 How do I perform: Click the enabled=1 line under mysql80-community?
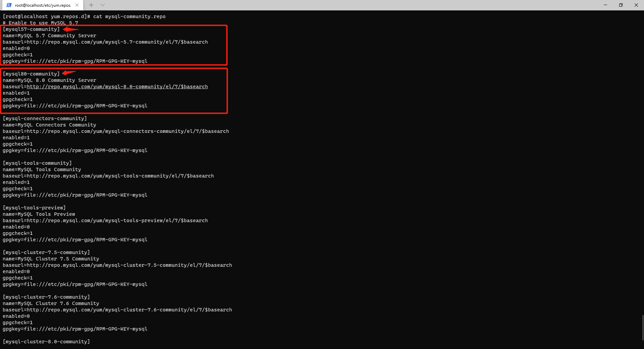pyautogui.click(x=16, y=93)
